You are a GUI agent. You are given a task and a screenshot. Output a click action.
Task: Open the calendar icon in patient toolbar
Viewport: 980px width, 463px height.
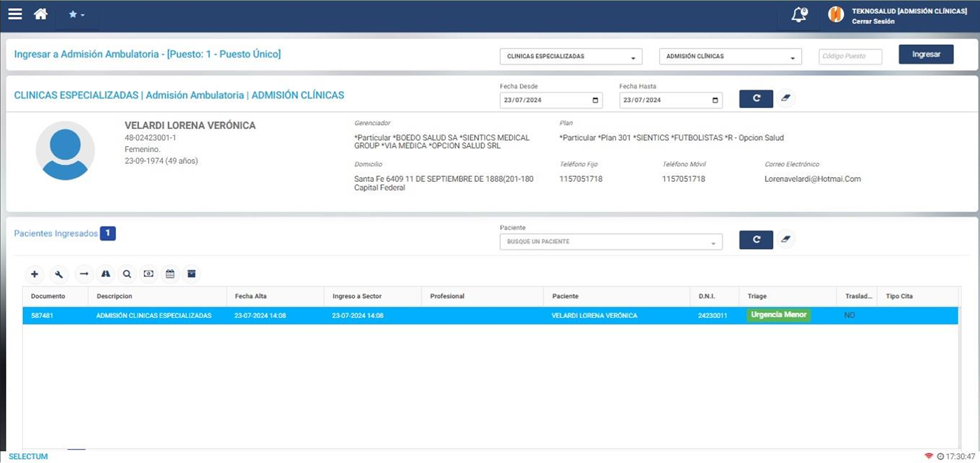(170, 274)
